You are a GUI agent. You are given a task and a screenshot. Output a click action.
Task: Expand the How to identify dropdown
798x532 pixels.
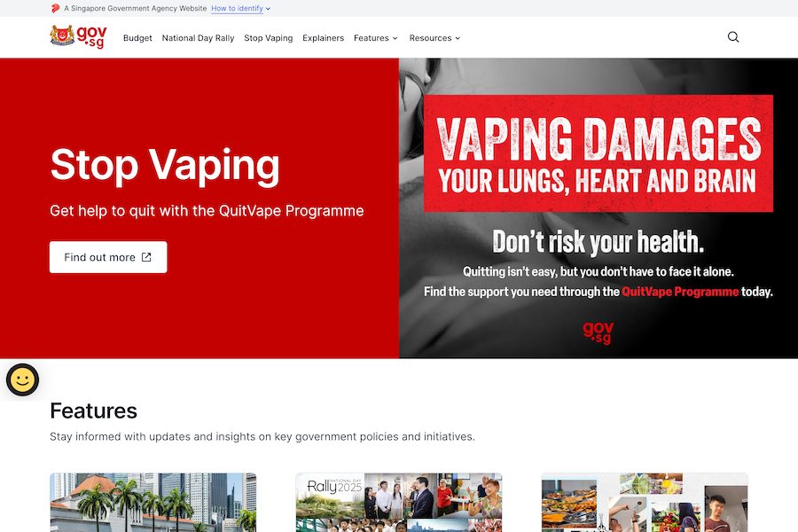click(240, 8)
